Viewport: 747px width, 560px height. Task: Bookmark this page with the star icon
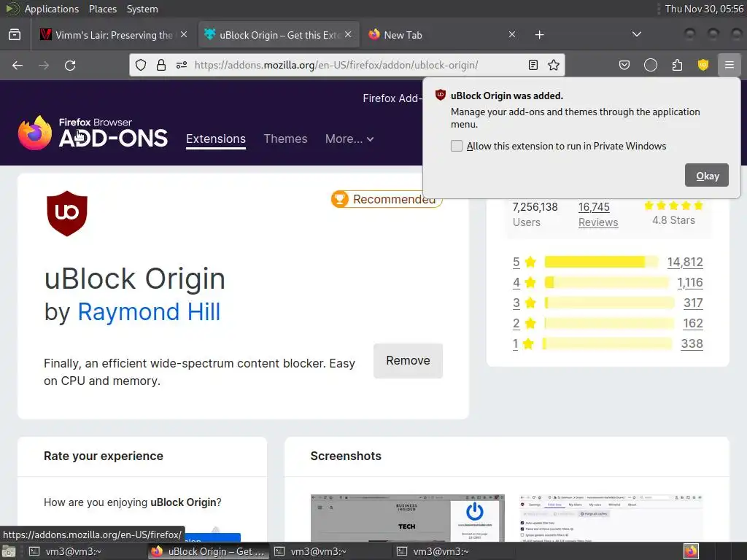[x=554, y=65]
